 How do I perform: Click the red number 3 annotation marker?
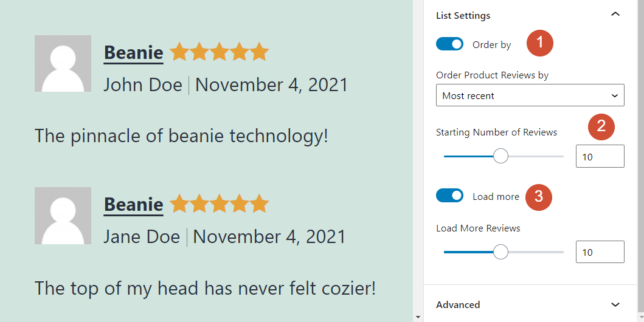point(538,197)
